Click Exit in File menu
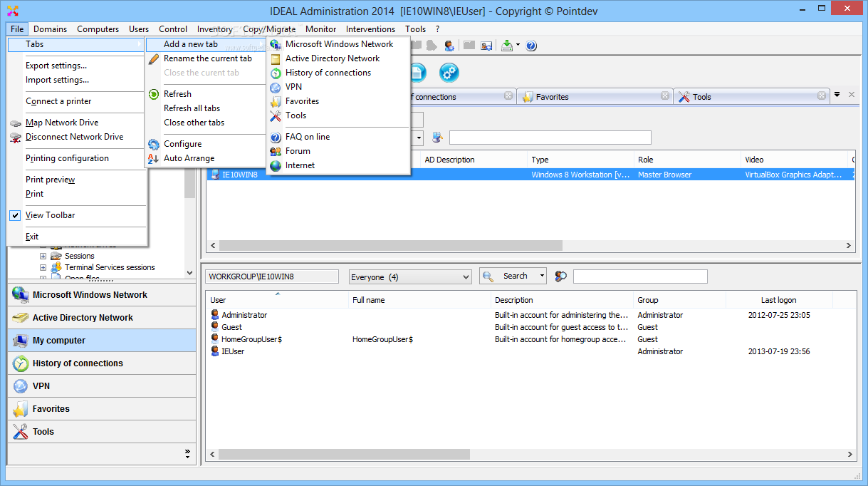The image size is (868, 486). [32, 237]
